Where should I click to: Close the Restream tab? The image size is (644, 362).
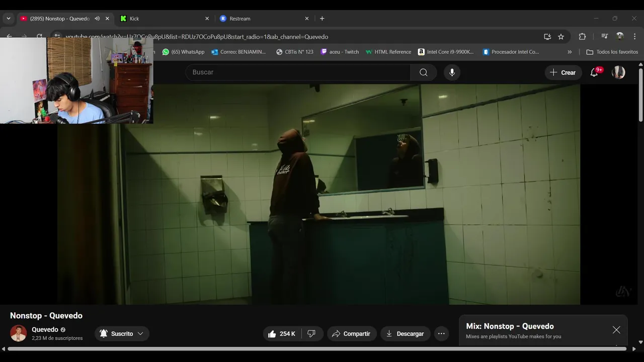coord(307,19)
